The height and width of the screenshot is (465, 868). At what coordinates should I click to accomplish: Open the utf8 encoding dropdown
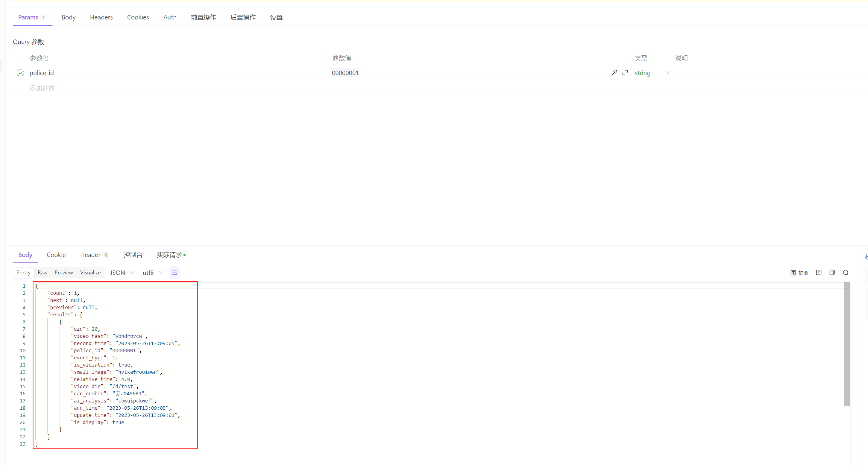(x=153, y=273)
